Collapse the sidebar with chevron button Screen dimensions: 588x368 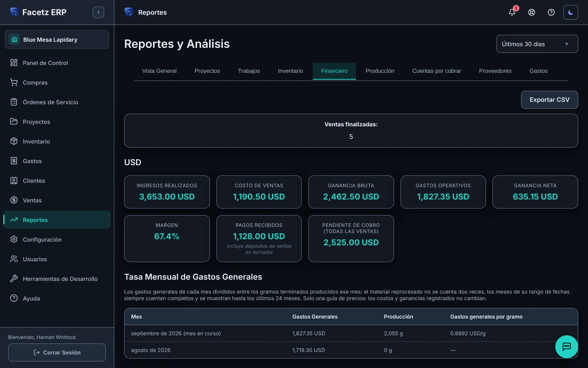point(98,12)
